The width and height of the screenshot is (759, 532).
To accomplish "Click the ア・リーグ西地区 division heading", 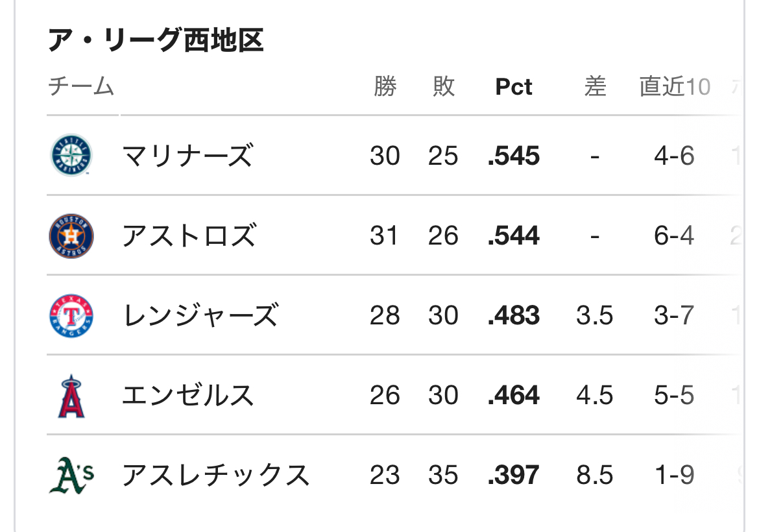I will coord(156,40).
